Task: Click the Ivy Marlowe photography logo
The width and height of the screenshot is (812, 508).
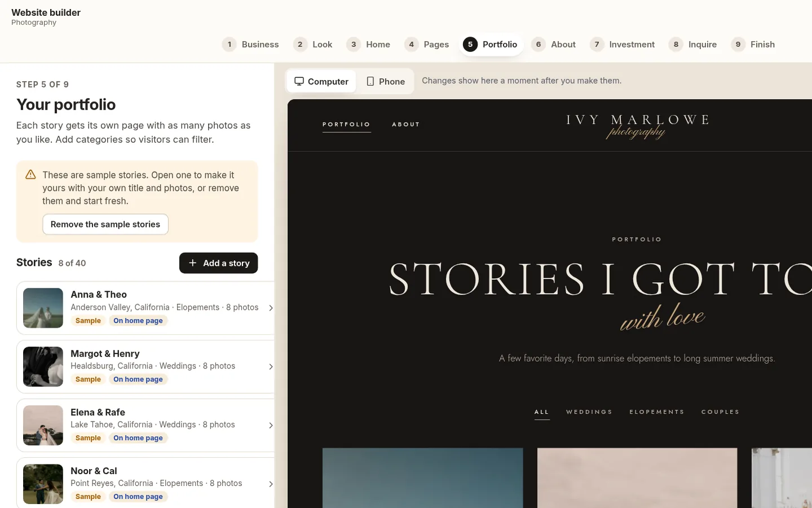Action: (x=637, y=126)
